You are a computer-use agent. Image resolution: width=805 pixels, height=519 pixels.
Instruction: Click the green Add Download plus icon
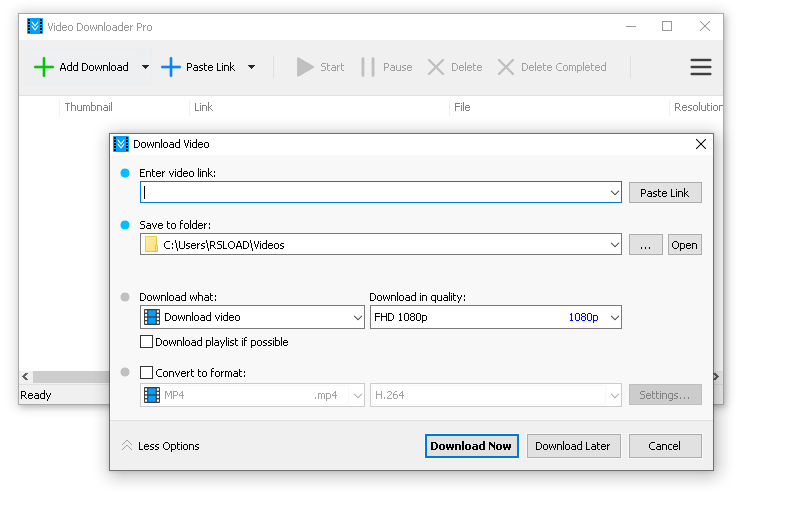click(x=43, y=67)
